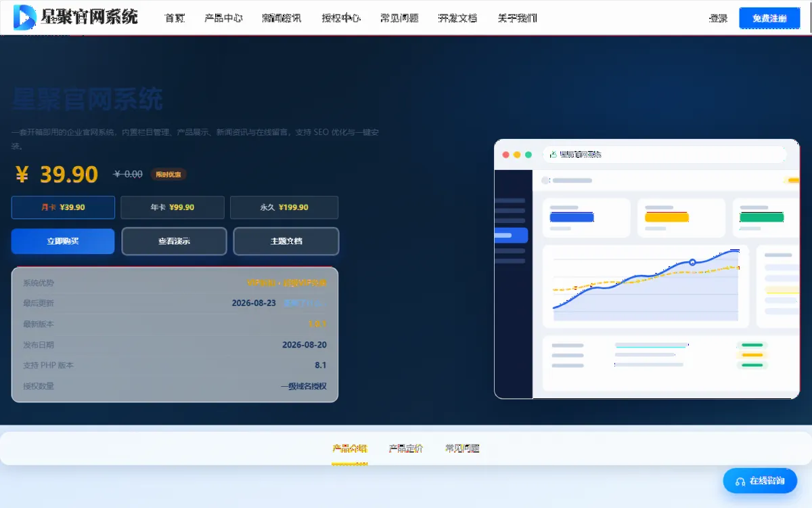Click the 星聚官网系统 logo icon in header

pyautogui.click(x=26, y=17)
